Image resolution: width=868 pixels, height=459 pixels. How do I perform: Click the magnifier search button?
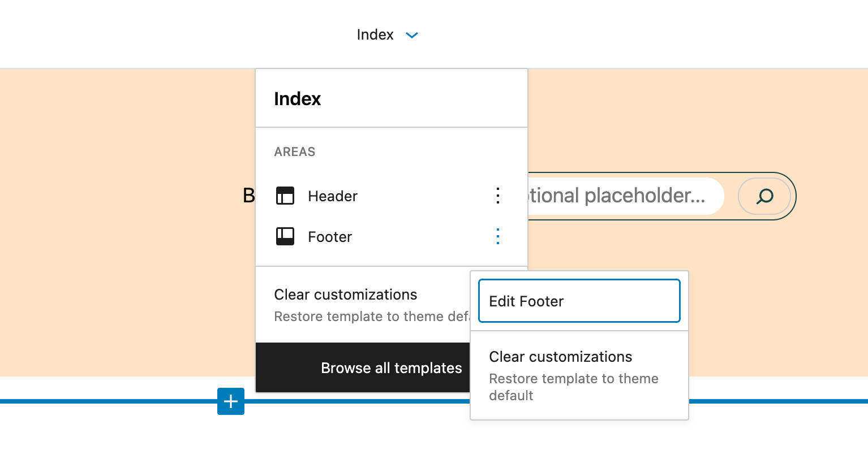pos(764,196)
